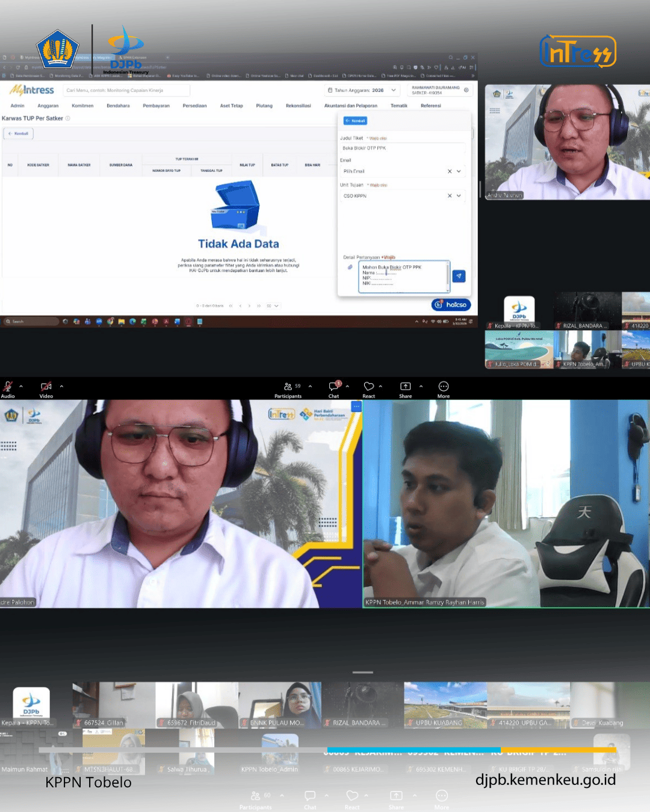The width and height of the screenshot is (650, 812).
Task: Click the attachment paperclip icon
Action: pyautogui.click(x=350, y=267)
